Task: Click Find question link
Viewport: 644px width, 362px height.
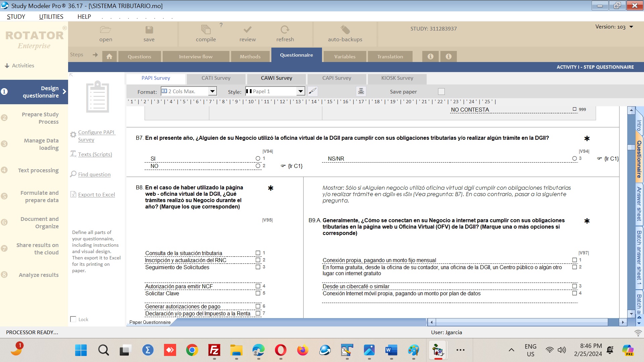Action: (x=94, y=174)
